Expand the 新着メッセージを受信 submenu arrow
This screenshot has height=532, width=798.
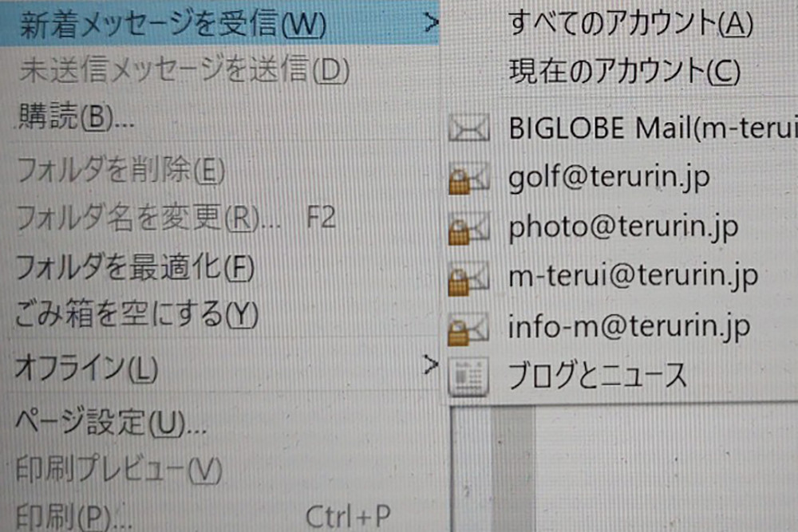pyautogui.click(x=431, y=22)
